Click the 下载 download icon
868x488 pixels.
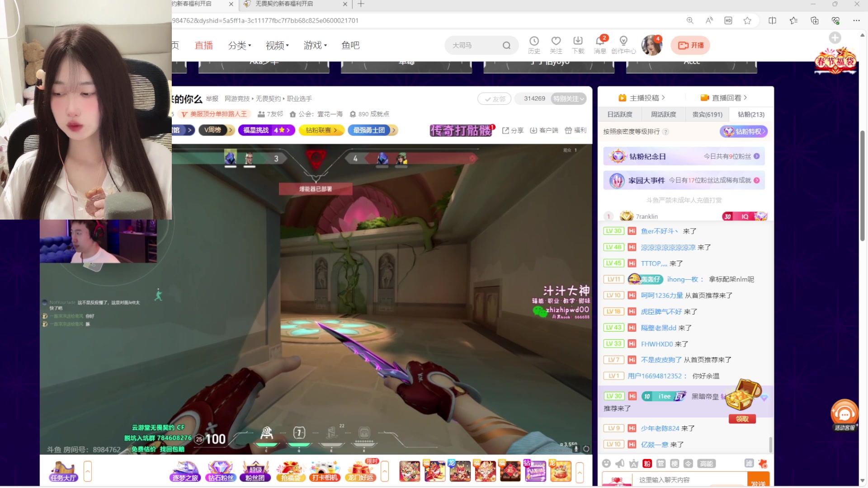coord(578,41)
